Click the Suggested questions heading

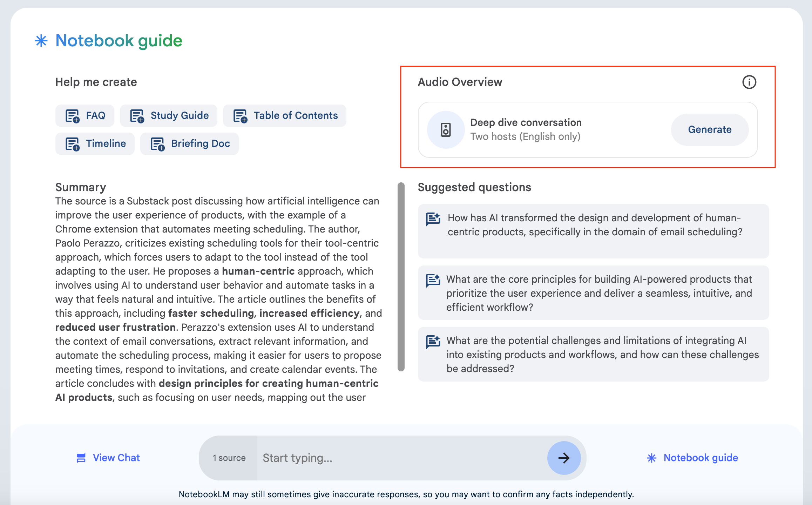click(474, 187)
